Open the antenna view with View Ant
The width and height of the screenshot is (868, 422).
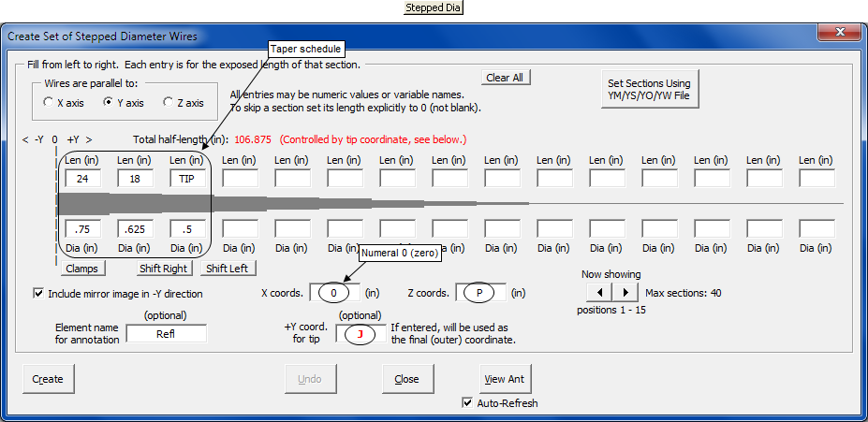(505, 379)
